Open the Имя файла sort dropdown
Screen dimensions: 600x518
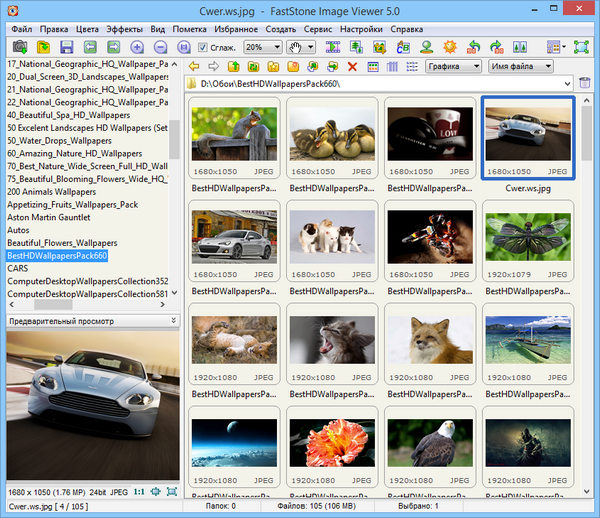point(548,66)
